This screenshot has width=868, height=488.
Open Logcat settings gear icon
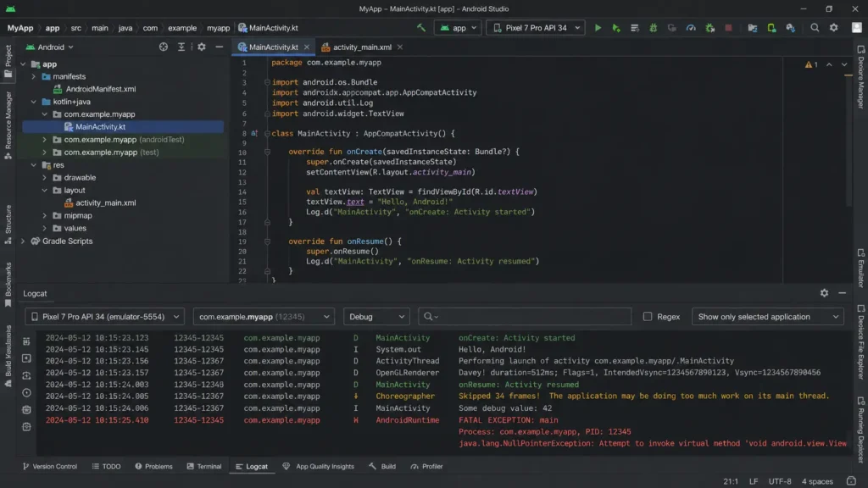tap(824, 293)
